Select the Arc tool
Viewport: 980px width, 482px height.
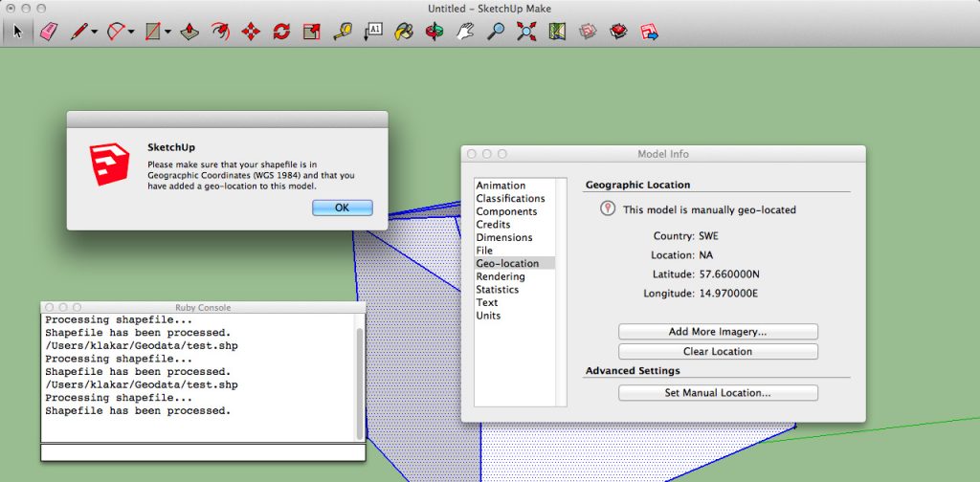coord(116,32)
